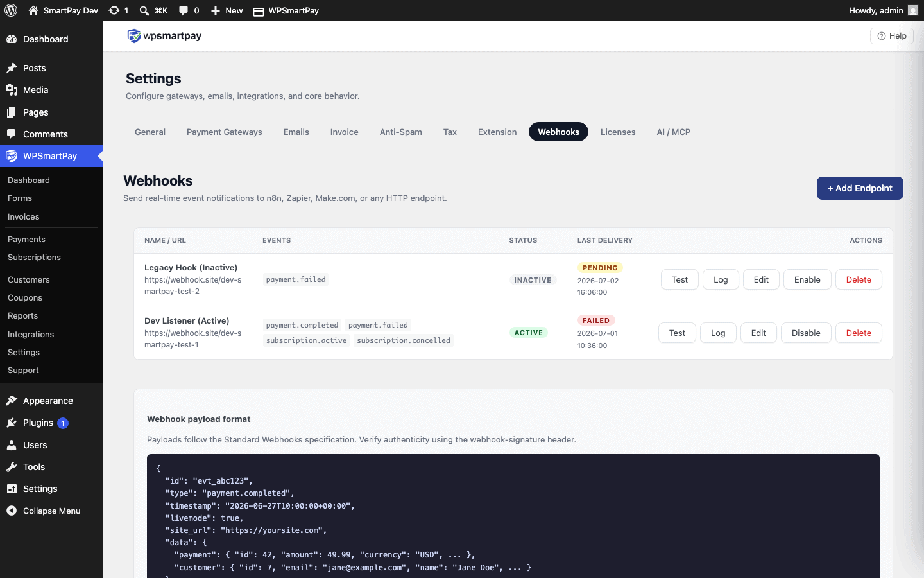This screenshot has width=924, height=578.
Task: Click the plus New icon
Action: [216, 10]
